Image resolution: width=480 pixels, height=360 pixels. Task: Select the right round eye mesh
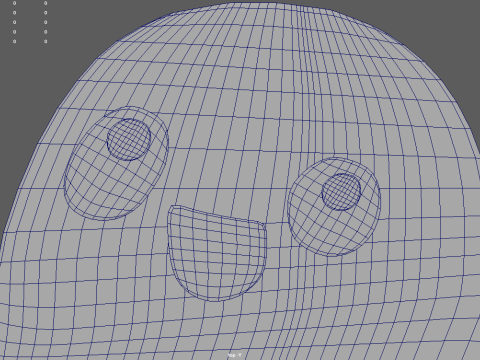coord(334,207)
